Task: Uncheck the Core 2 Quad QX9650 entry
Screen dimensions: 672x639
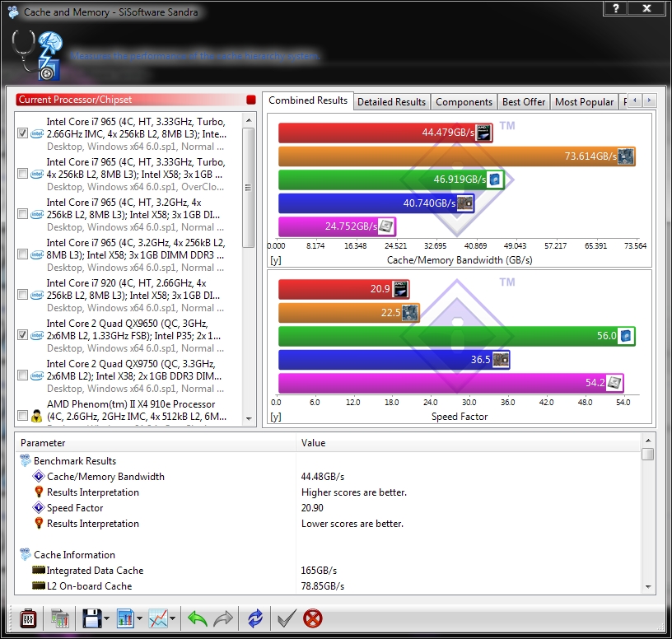Action: (23, 334)
